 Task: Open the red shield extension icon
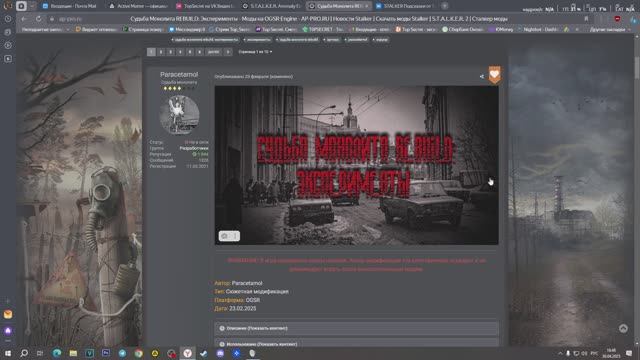point(618,19)
